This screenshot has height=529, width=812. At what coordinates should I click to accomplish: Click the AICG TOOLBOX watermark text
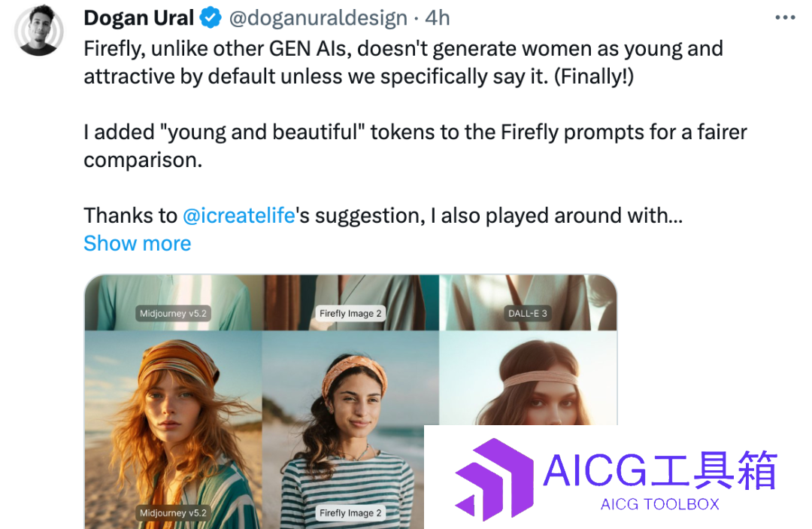click(660, 504)
